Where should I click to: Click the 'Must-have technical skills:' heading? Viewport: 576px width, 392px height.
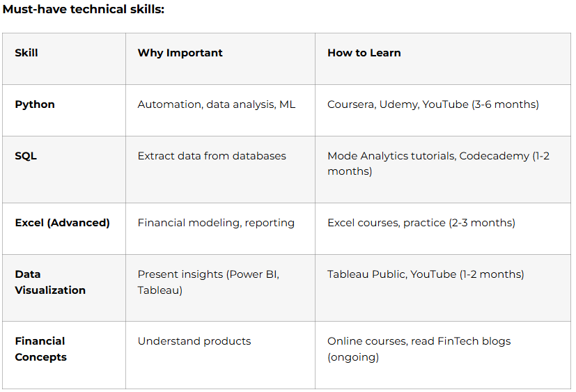84,10
